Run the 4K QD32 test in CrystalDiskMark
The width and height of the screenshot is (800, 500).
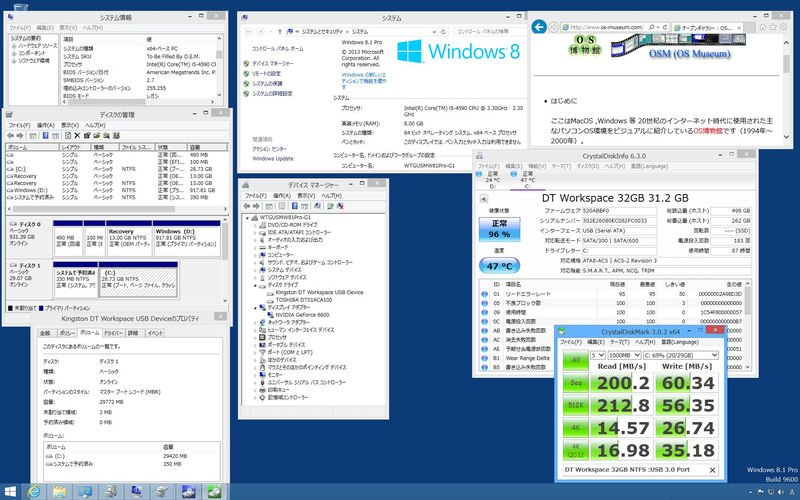click(576, 450)
